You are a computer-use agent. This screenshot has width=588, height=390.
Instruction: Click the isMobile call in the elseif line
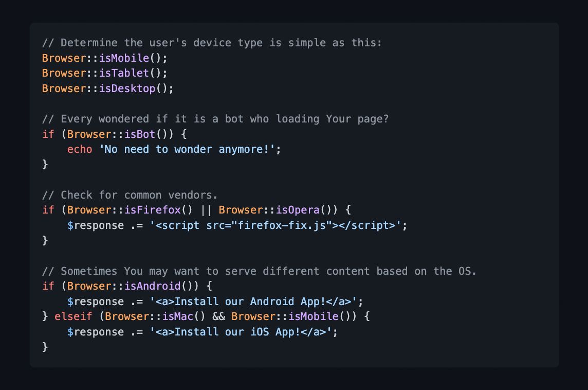click(314, 316)
